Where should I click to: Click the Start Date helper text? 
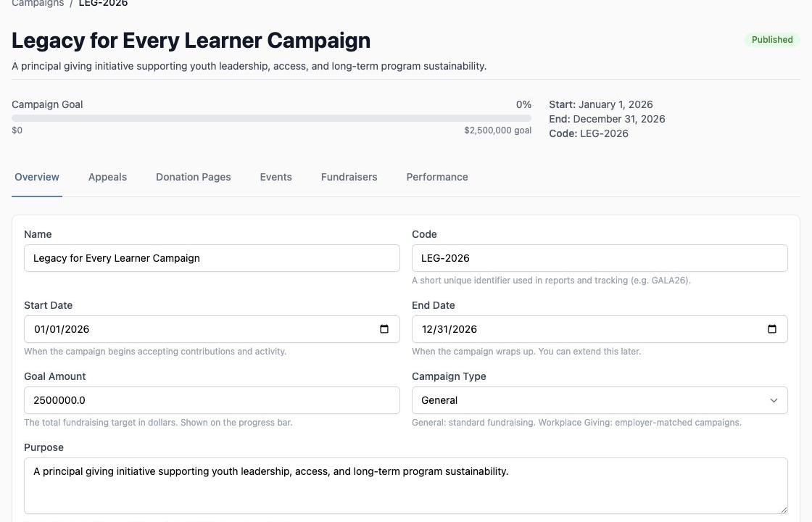pyautogui.click(x=155, y=352)
